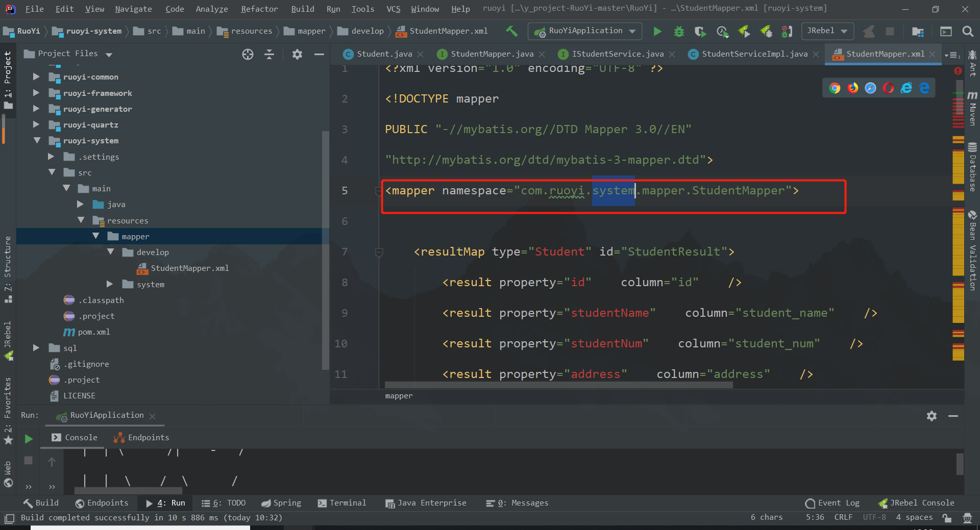Toggle the Database side panel
Viewport: 980px width, 530px height.
pyautogui.click(x=972, y=167)
